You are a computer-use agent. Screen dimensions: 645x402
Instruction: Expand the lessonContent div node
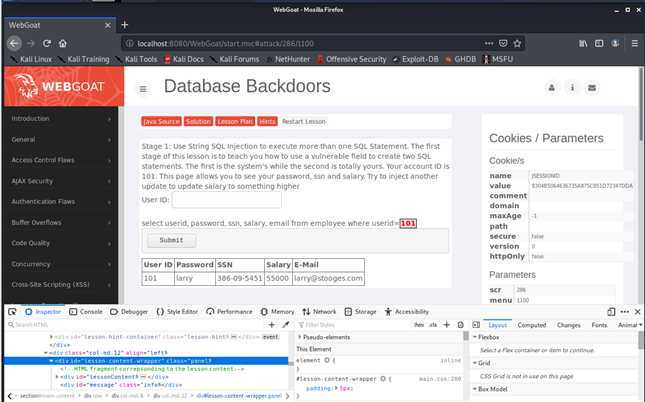[x=57, y=377]
